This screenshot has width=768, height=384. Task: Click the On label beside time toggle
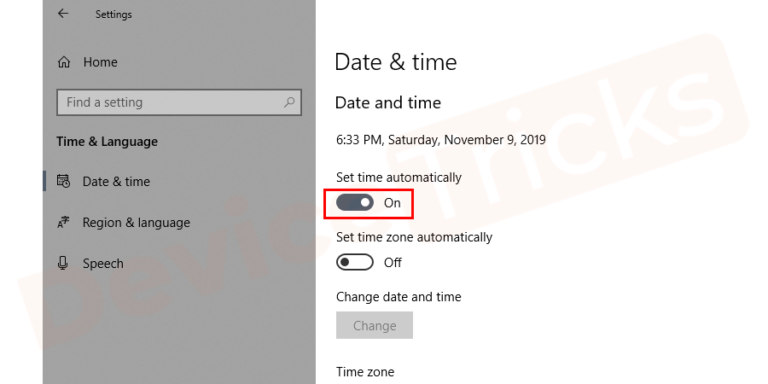(392, 203)
